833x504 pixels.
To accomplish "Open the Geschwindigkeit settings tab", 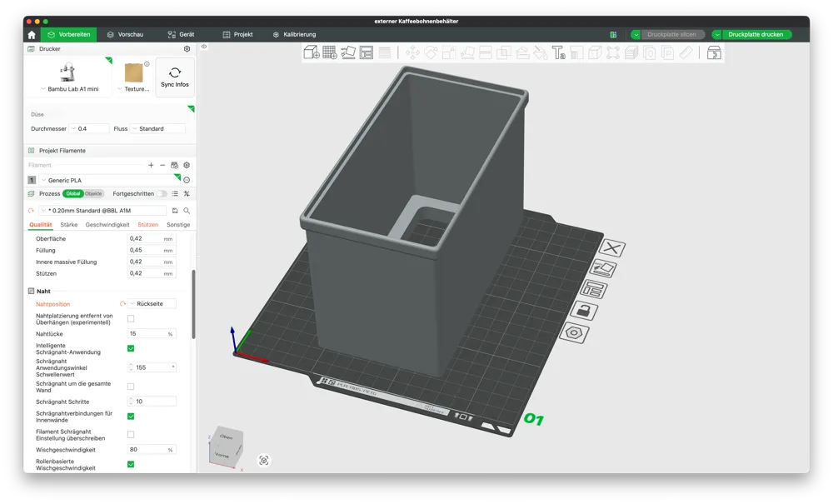I will pyautogui.click(x=107, y=225).
